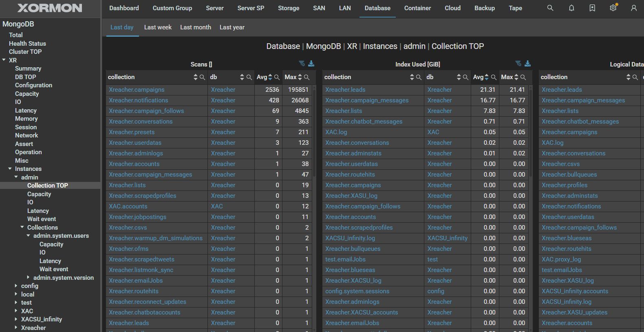Download the Index Used table data

[x=527, y=64]
